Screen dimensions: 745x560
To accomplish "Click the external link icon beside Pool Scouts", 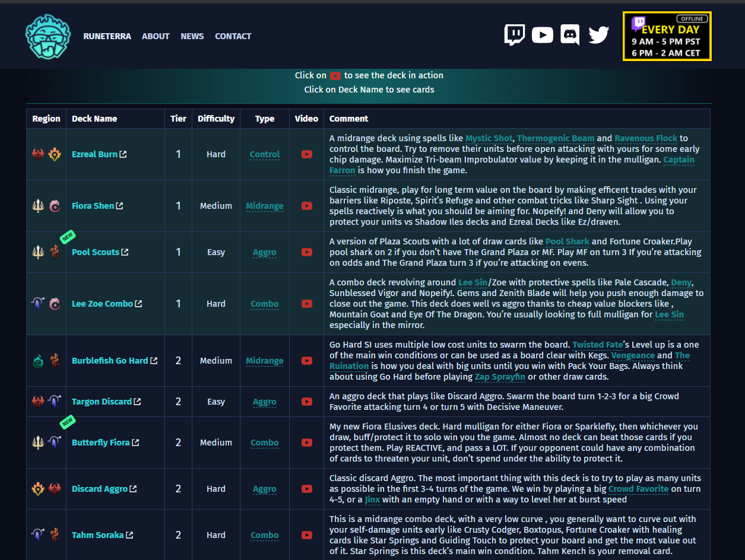I will click(x=125, y=252).
